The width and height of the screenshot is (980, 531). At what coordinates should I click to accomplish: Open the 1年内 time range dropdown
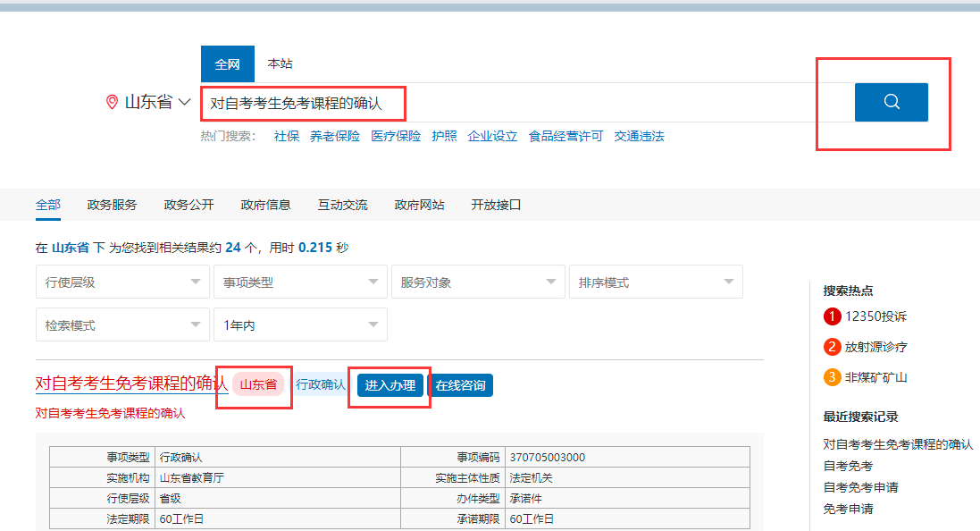299,325
